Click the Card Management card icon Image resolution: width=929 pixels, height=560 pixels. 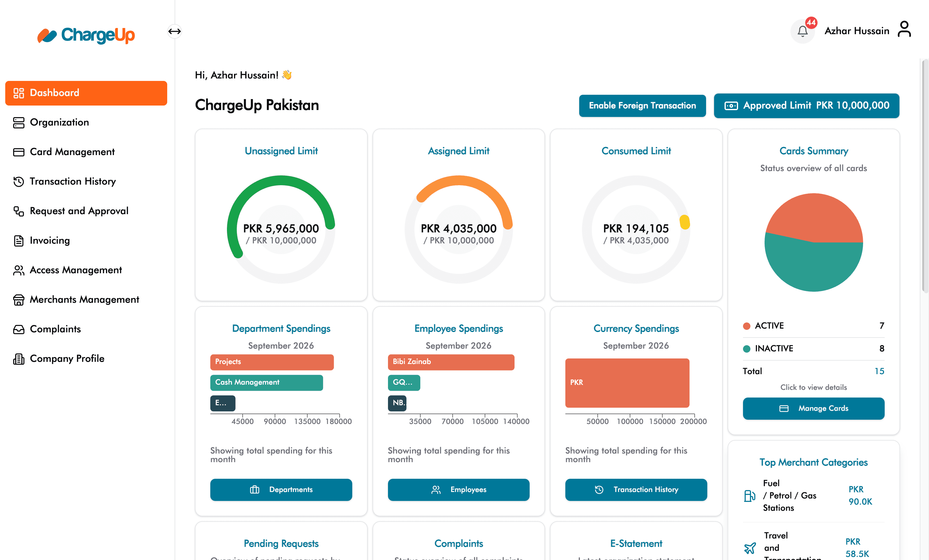click(x=18, y=152)
